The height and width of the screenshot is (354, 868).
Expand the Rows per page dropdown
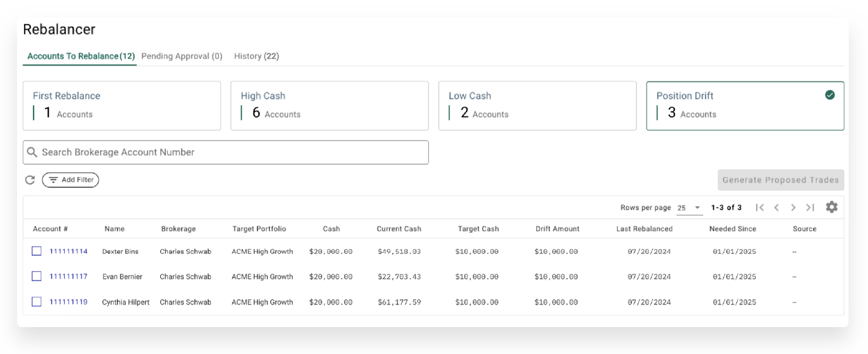(689, 208)
